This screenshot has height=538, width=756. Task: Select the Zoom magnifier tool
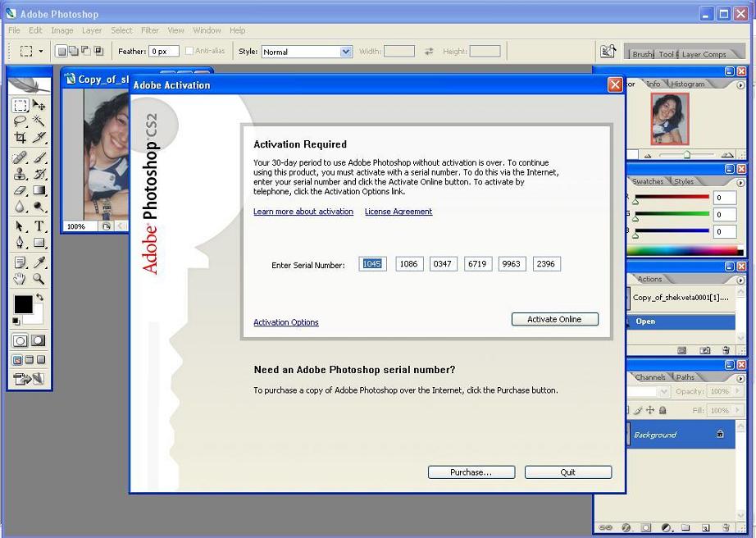point(39,279)
